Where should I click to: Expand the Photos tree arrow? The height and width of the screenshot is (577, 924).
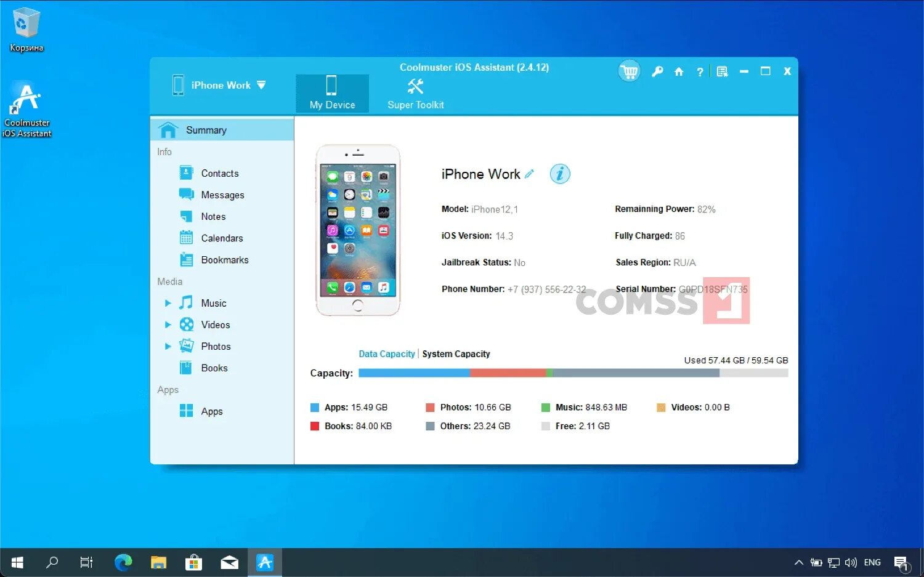pyautogui.click(x=168, y=346)
